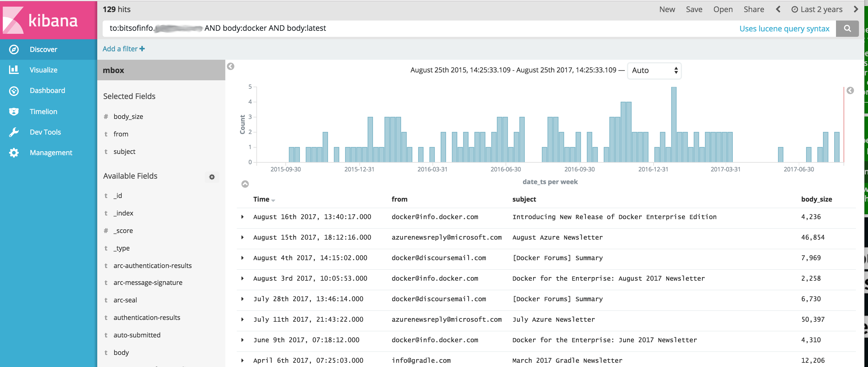This screenshot has width=868, height=367.
Task: Select the body available field
Action: 121,353
